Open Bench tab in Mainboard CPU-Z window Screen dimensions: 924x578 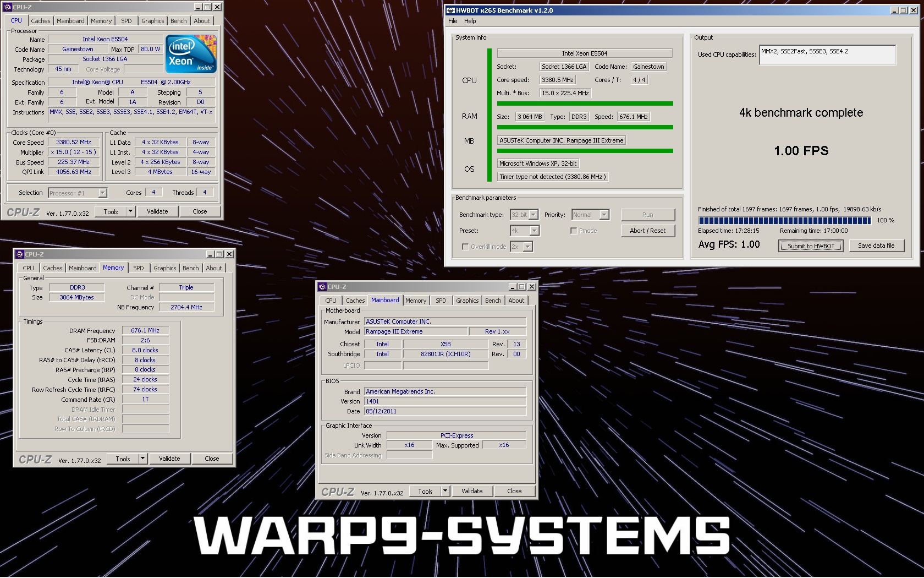[493, 301]
